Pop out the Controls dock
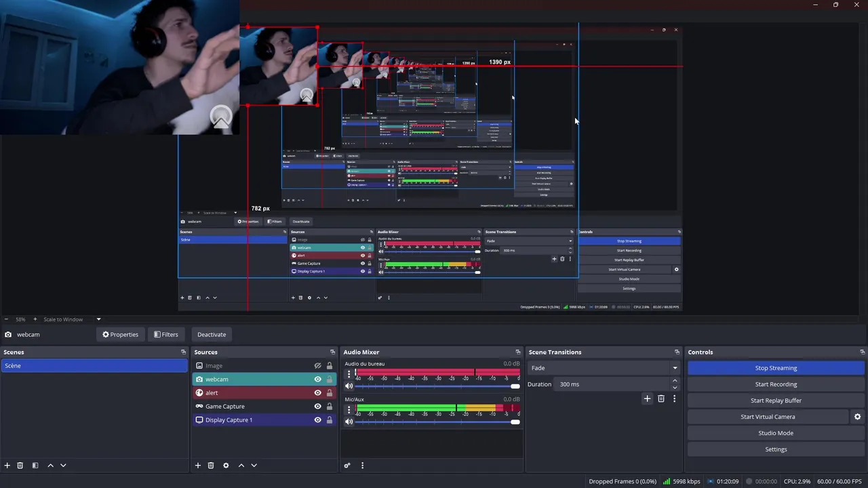This screenshot has height=488, width=868. click(863, 352)
